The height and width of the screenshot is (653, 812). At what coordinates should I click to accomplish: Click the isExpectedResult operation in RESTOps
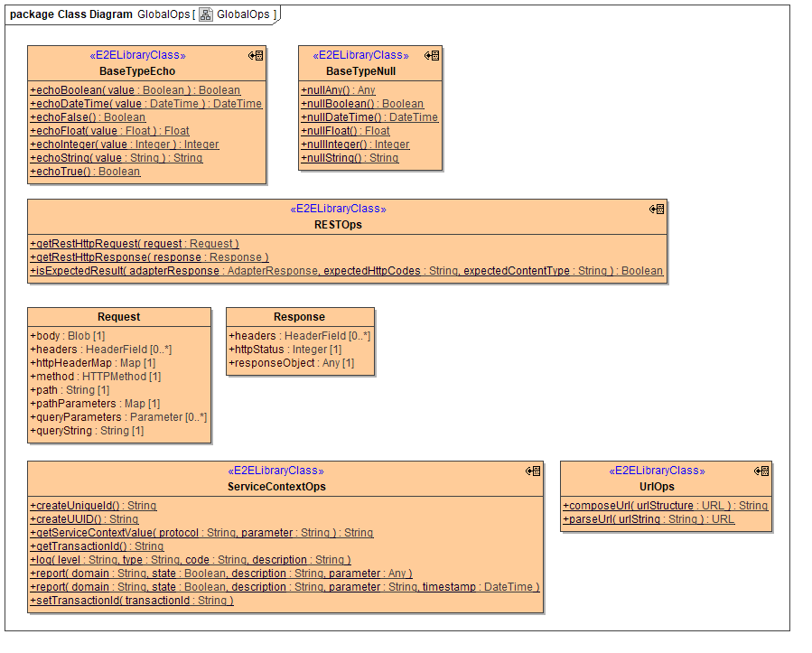point(347,271)
